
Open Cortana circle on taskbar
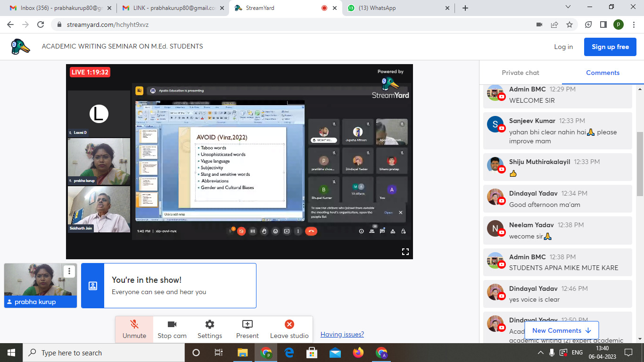pyautogui.click(x=196, y=353)
